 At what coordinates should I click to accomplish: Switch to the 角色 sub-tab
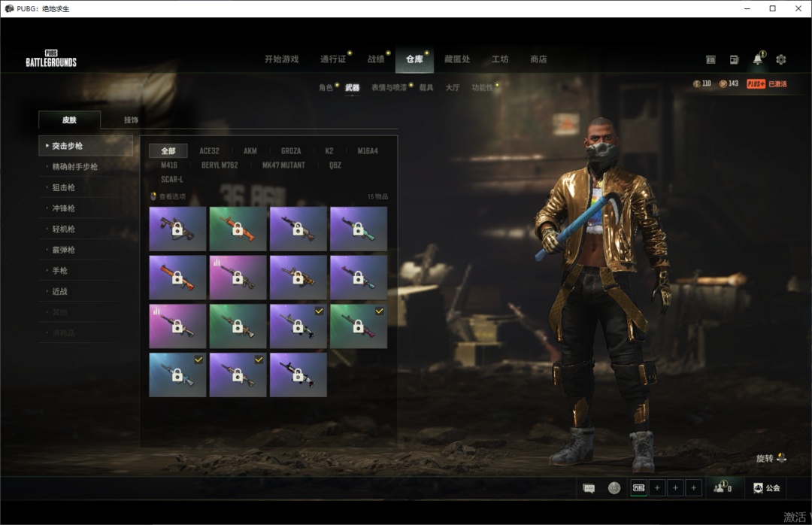coord(326,87)
